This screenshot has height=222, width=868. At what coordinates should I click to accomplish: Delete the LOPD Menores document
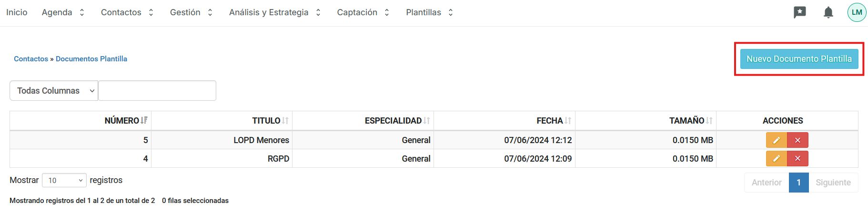[797, 140]
